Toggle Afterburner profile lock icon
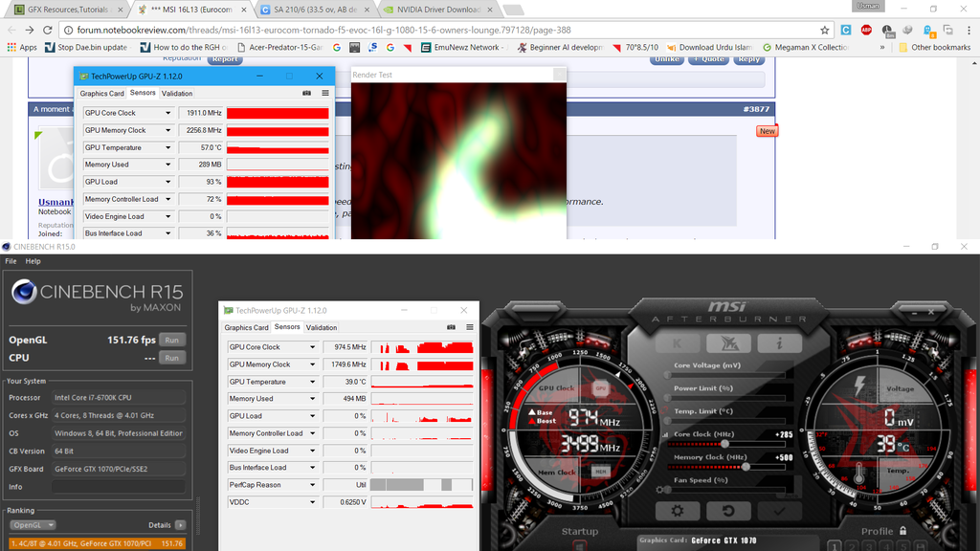Screen dimensions: 980x551 (x=903, y=530)
